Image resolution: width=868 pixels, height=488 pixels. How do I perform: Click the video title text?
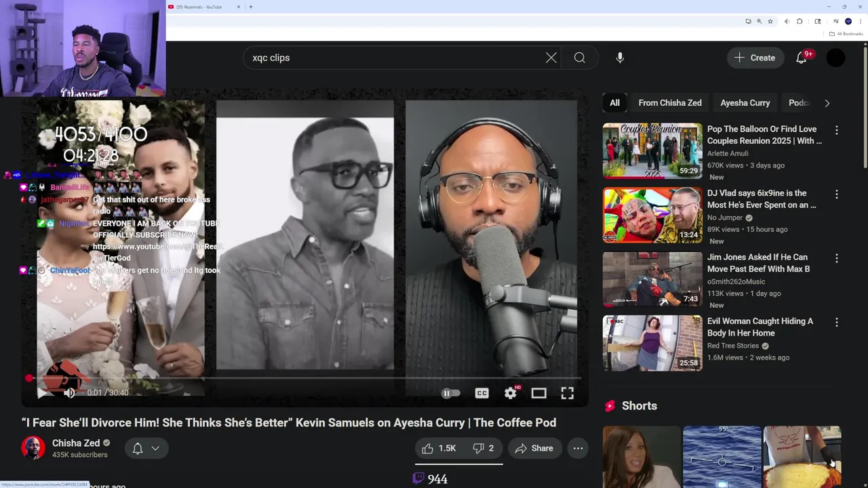[x=289, y=422]
